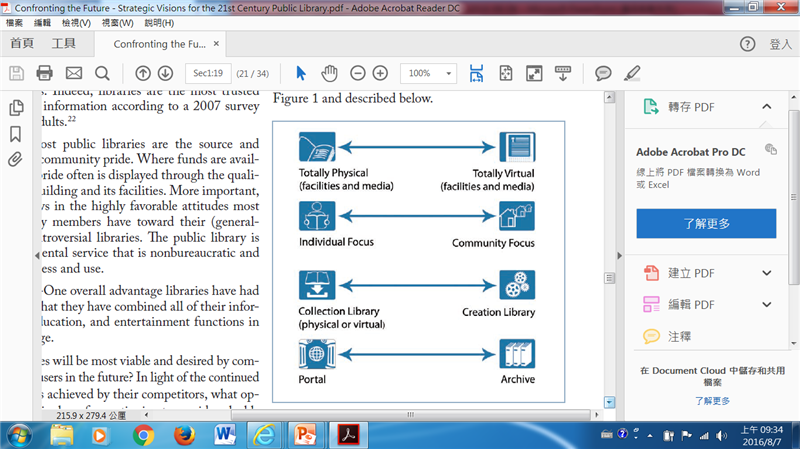Click the blue 了解更多 button
This screenshot has width=800, height=449.
click(706, 223)
